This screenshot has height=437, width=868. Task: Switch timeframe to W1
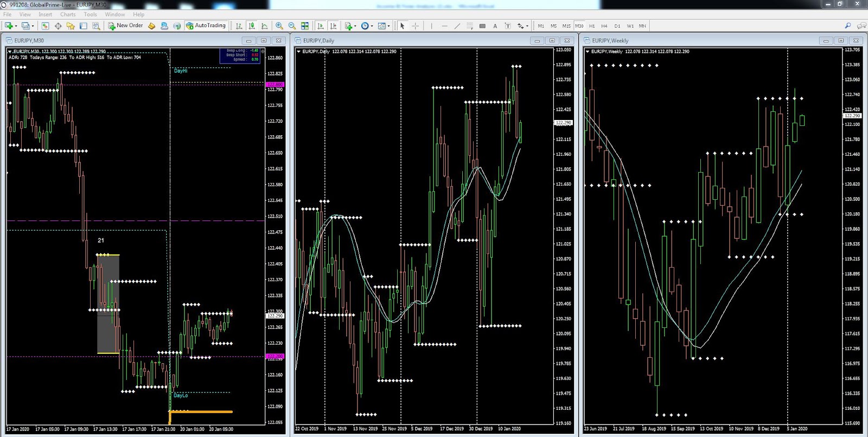click(x=630, y=26)
